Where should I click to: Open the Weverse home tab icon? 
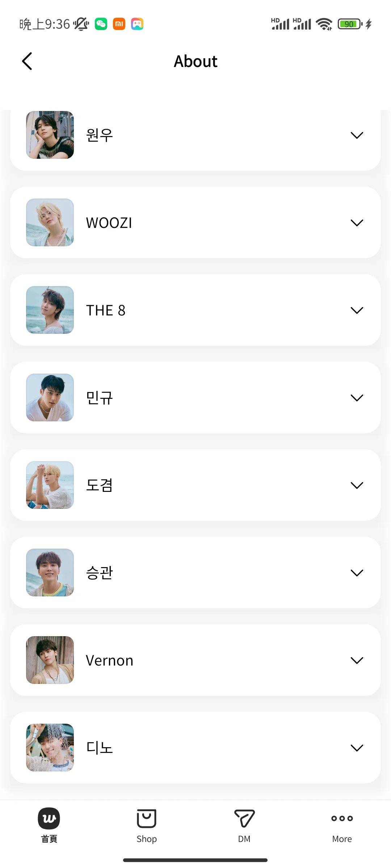(x=49, y=818)
